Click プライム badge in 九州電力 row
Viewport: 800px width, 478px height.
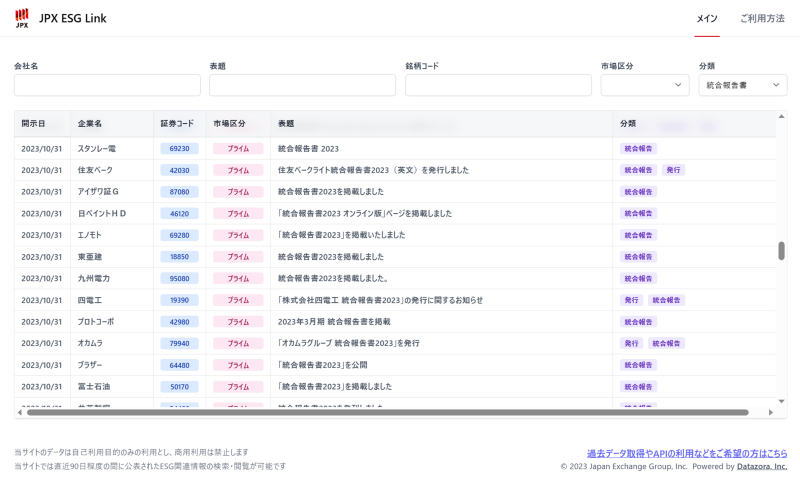coord(237,278)
